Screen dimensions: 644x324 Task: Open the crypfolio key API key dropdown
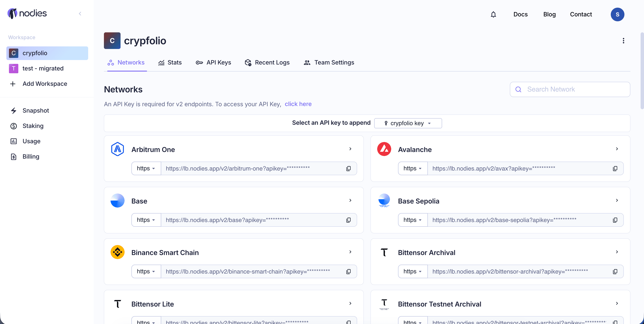coord(408,123)
